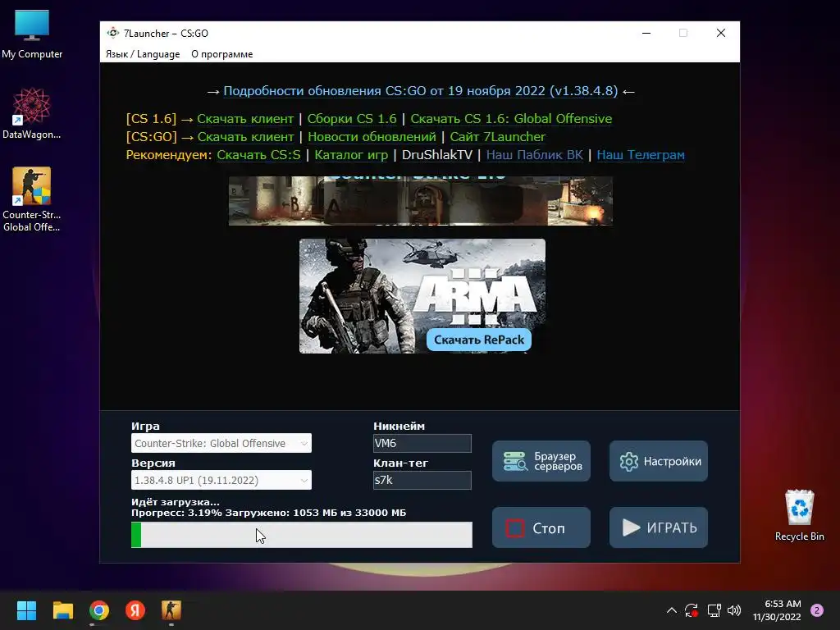Click the ARMA III banner image
This screenshot has width=840, height=630.
[x=422, y=296]
